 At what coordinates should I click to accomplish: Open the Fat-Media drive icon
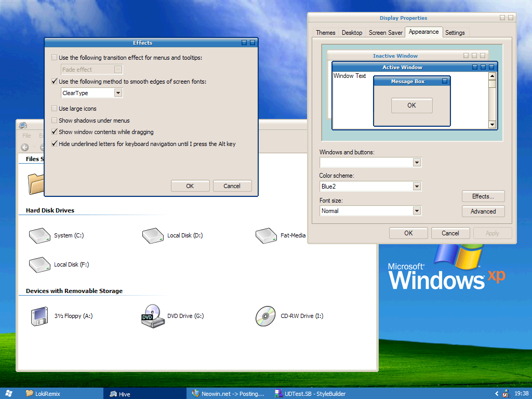[266, 236]
